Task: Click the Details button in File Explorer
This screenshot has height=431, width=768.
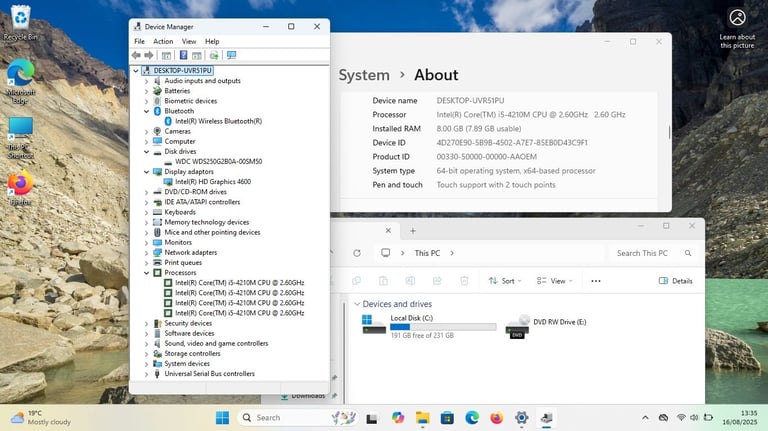Action: (x=675, y=281)
